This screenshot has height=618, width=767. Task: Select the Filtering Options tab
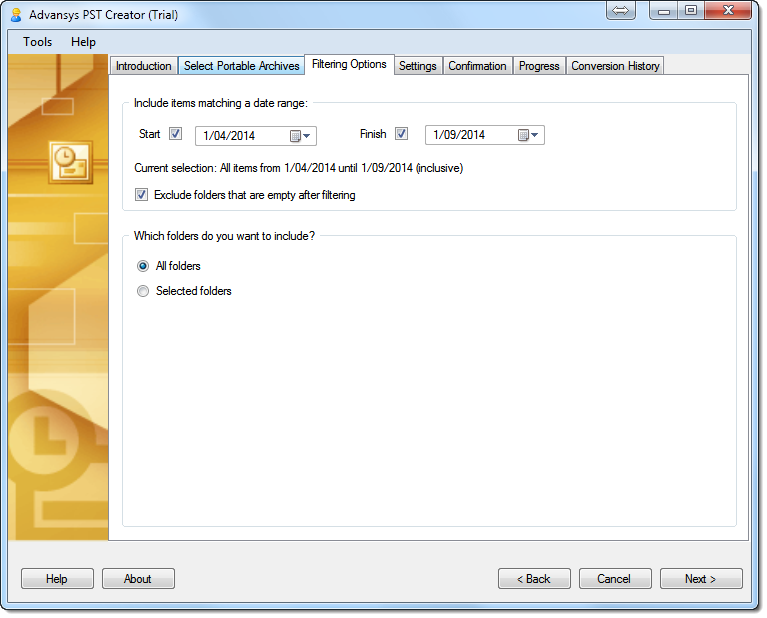349,65
